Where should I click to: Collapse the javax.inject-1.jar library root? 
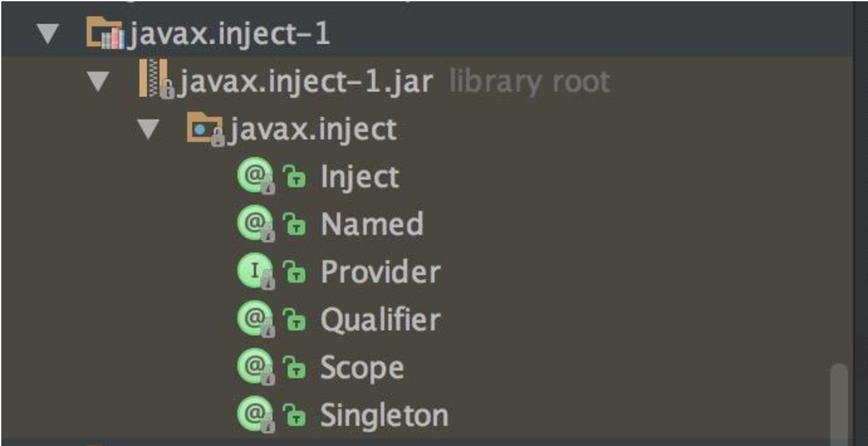[x=99, y=82]
